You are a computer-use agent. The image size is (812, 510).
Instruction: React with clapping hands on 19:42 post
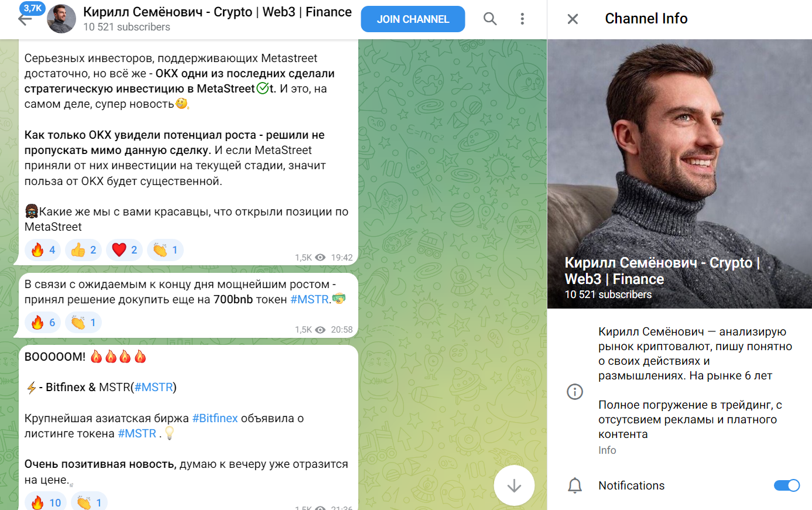(165, 250)
